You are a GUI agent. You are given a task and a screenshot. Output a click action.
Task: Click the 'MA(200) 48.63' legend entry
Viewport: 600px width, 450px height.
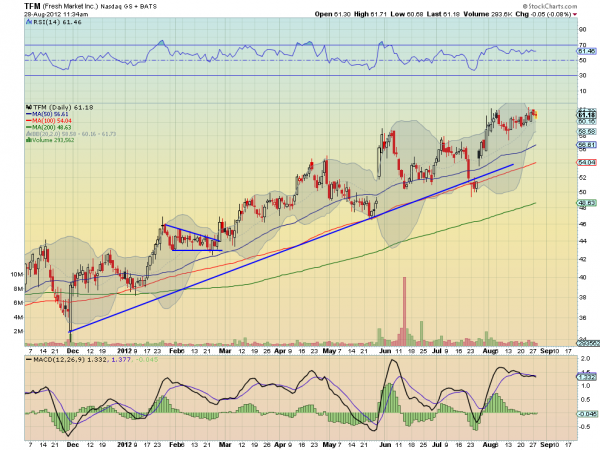(x=52, y=127)
